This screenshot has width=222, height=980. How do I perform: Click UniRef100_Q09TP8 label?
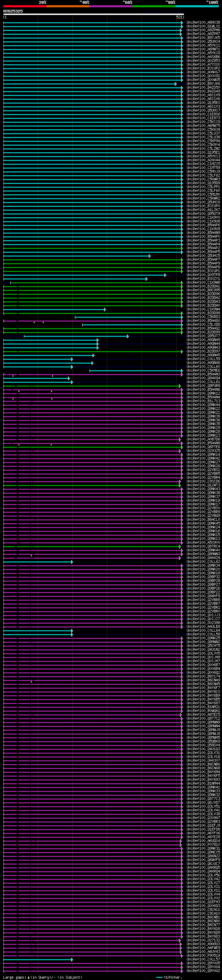tap(203, 275)
